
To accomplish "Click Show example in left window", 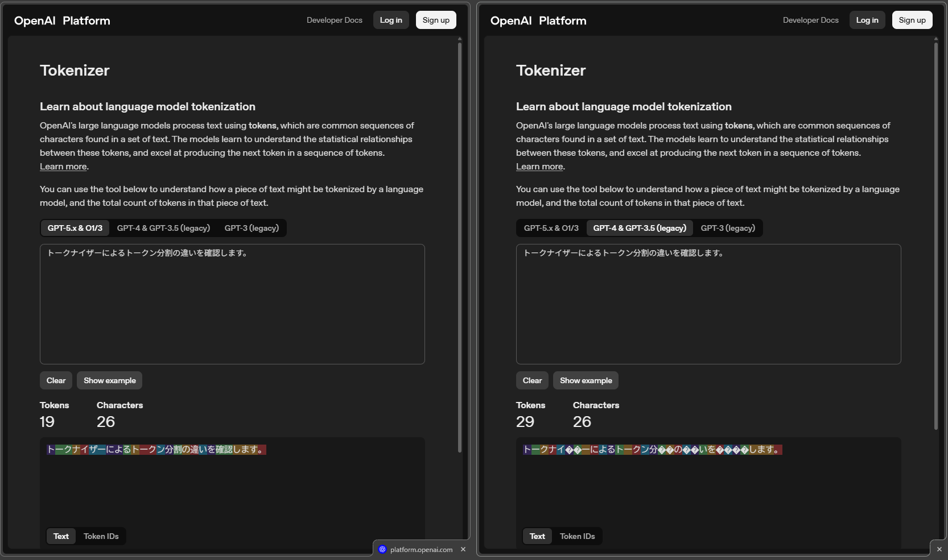I will pyautogui.click(x=110, y=380).
